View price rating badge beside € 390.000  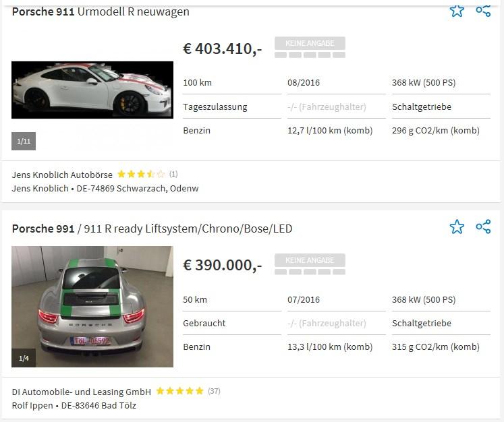coord(310,264)
